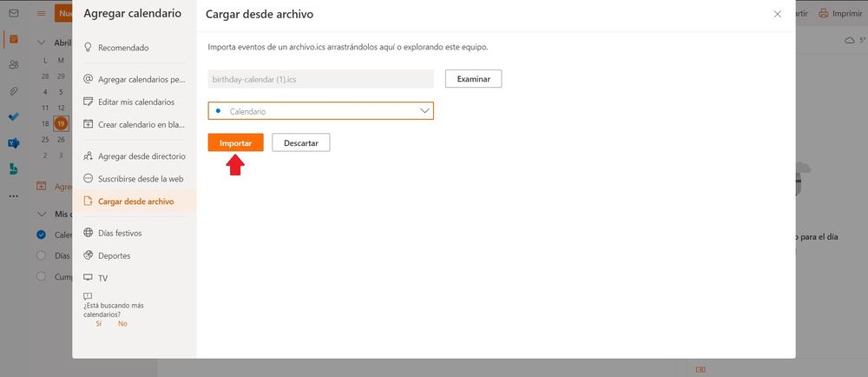Answer Sí to more calendars question
868x377 pixels.
click(99, 323)
